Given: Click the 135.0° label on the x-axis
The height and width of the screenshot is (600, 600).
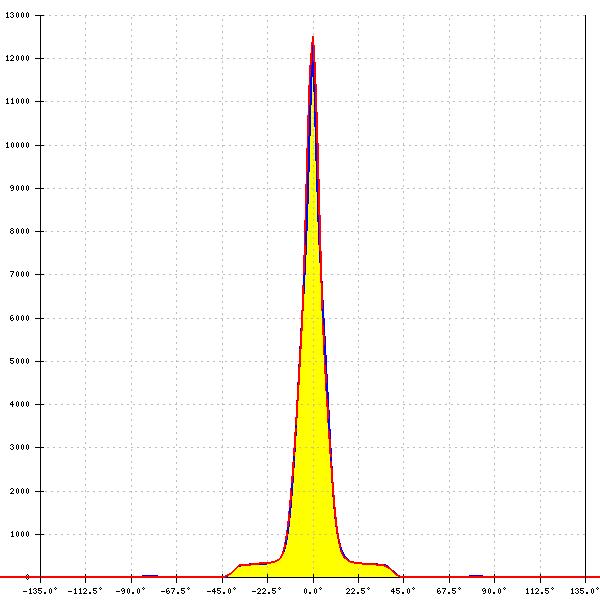Looking at the screenshot, I should pos(584,590).
